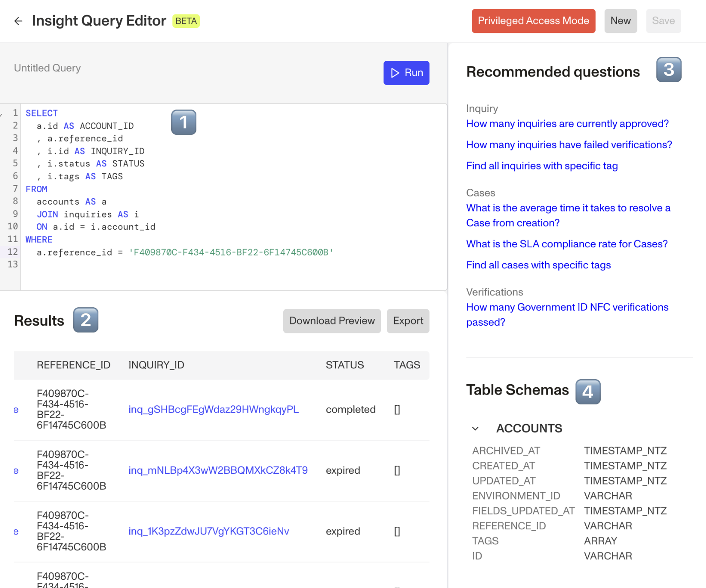
Task: Click the ARRAY type of TAGS
Action: [x=601, y=541]
